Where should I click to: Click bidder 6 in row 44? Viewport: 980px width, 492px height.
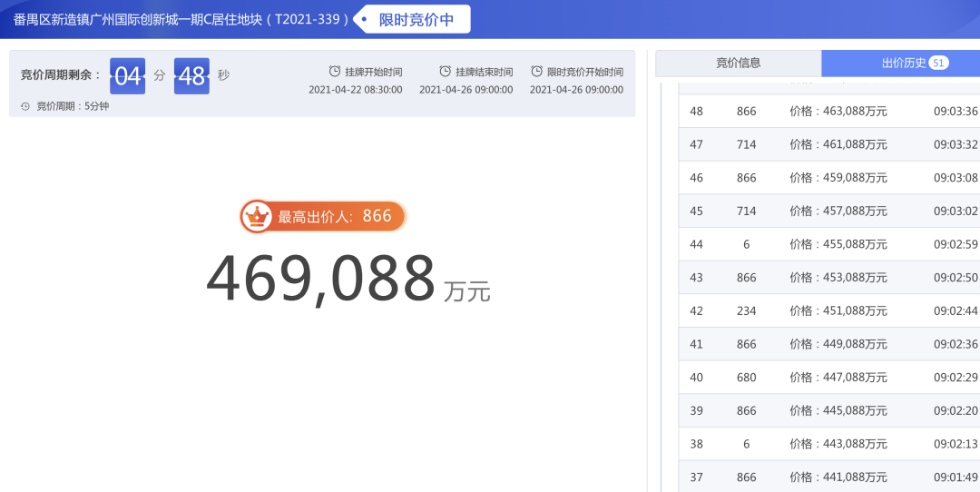(x=746, y=244)
